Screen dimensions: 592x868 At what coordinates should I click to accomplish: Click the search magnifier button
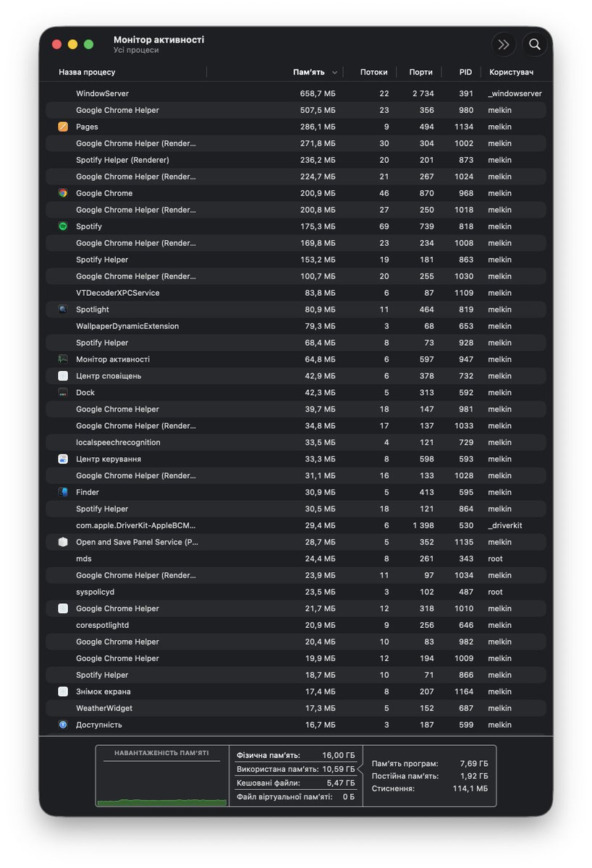(x=535, y=45)
